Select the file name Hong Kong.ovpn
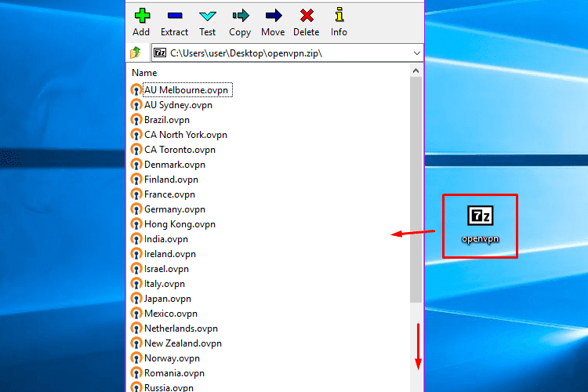588x392 pixels. click(x=180, y=224)
